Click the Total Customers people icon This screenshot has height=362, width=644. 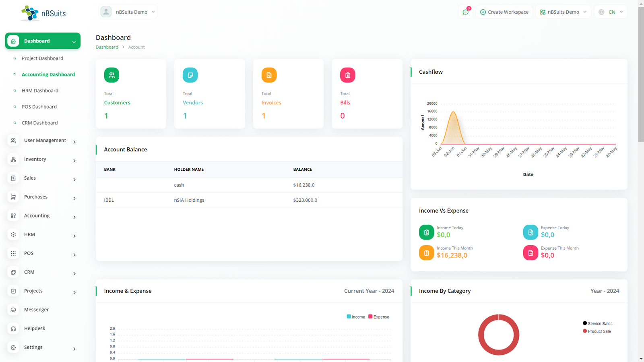click(111, 75)
